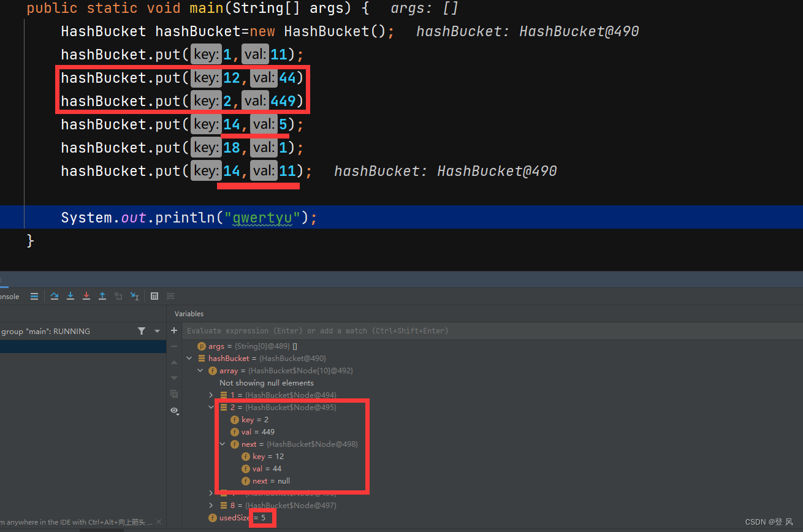Click 'Not showing null elements' text
This screenshot has height=532, width=803.
267,383
